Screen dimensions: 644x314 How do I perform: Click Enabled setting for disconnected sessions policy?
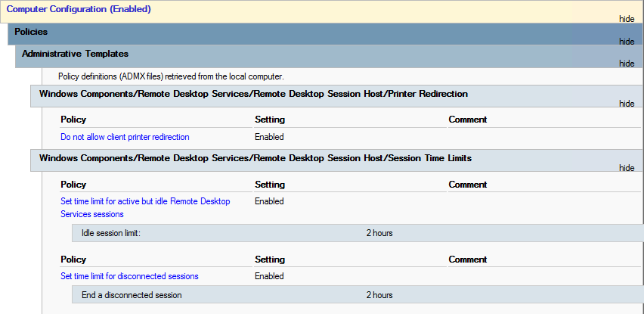pos(269,276)
